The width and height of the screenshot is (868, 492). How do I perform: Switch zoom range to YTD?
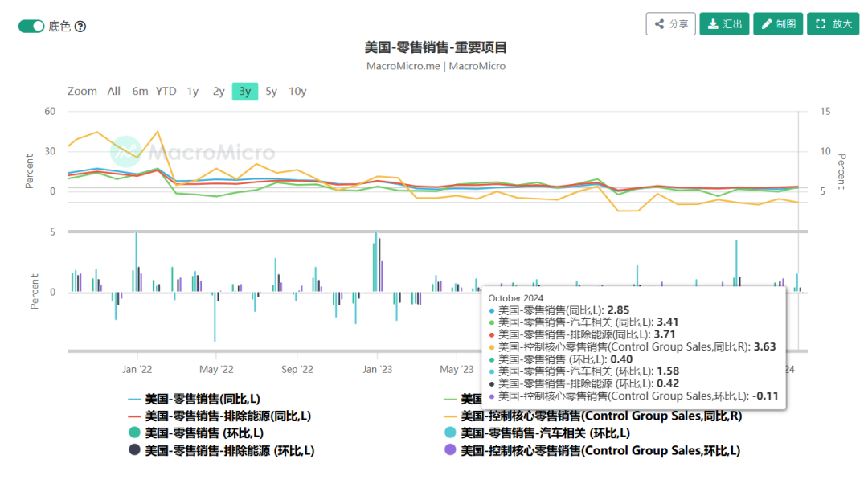click(166, 92)
